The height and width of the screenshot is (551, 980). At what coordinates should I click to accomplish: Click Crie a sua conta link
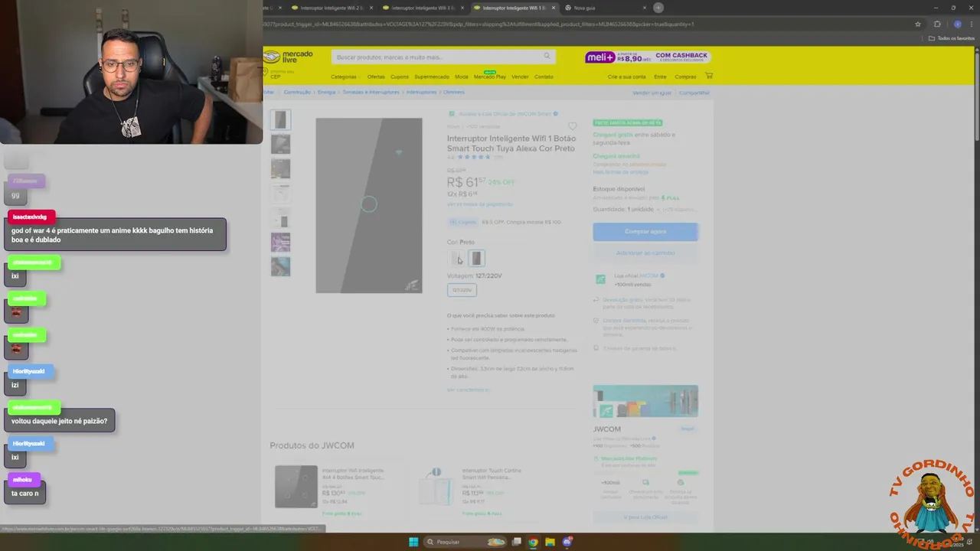tap(626, 77)
